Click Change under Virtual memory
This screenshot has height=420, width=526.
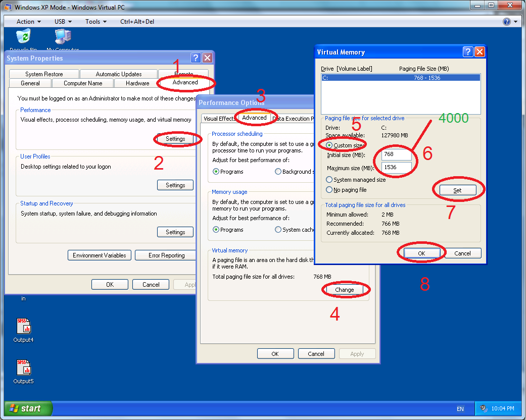[345, 290]
